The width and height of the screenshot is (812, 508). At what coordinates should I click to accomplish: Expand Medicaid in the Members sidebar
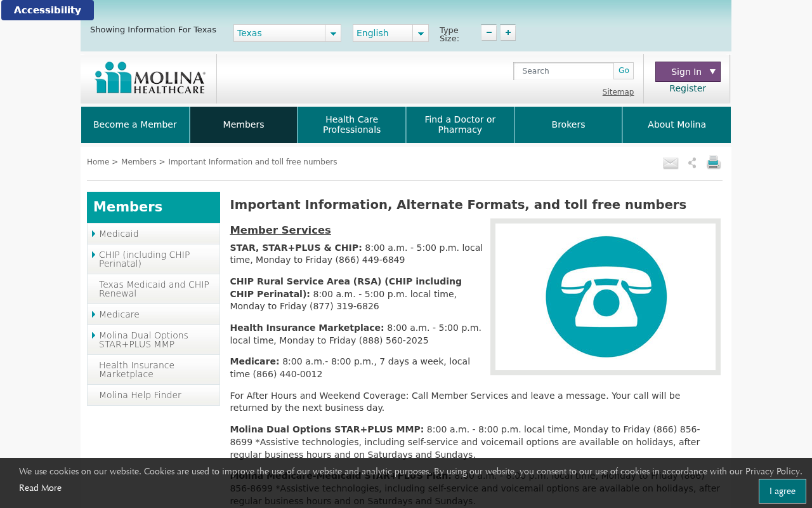[x=154, y=234]
